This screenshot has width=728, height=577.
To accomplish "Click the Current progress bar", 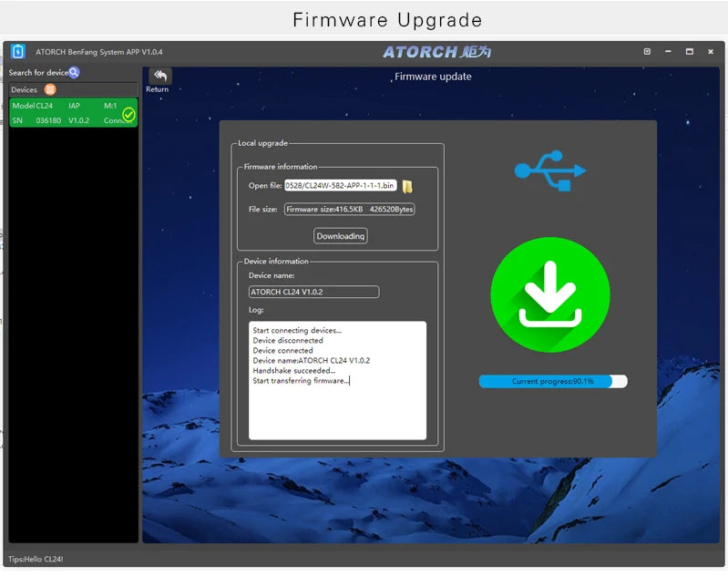I will (553, 381).
